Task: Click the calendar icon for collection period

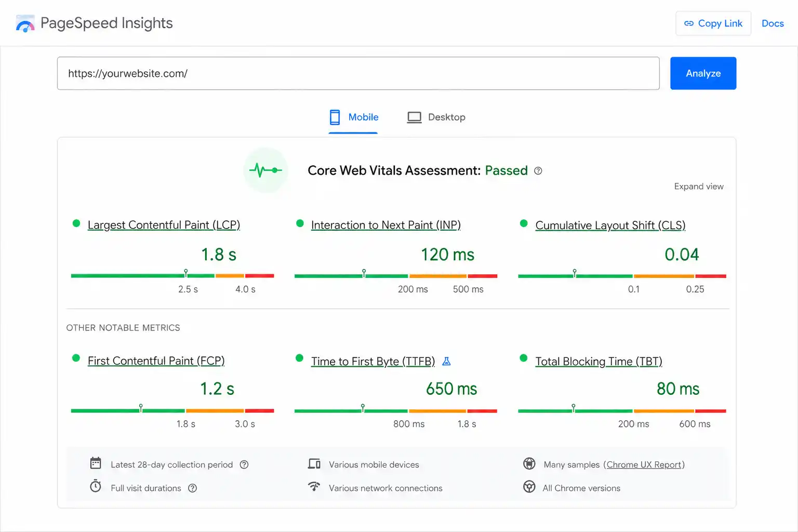Action: (x=96, y=463)
